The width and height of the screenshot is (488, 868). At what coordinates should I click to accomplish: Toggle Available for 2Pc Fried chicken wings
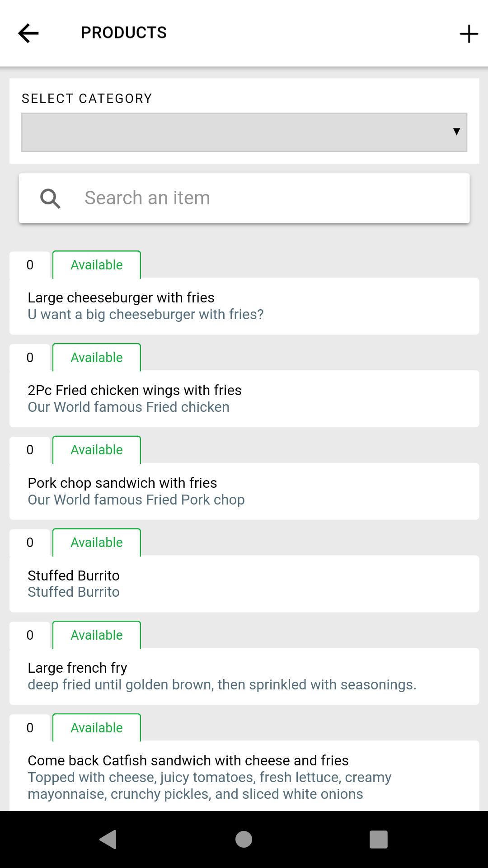click(97, 358)
